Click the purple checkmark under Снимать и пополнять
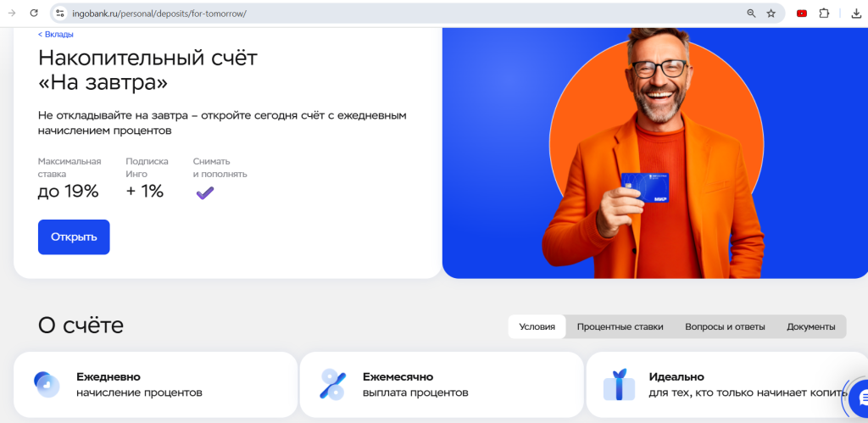The image size is (868, 423). 205,192
